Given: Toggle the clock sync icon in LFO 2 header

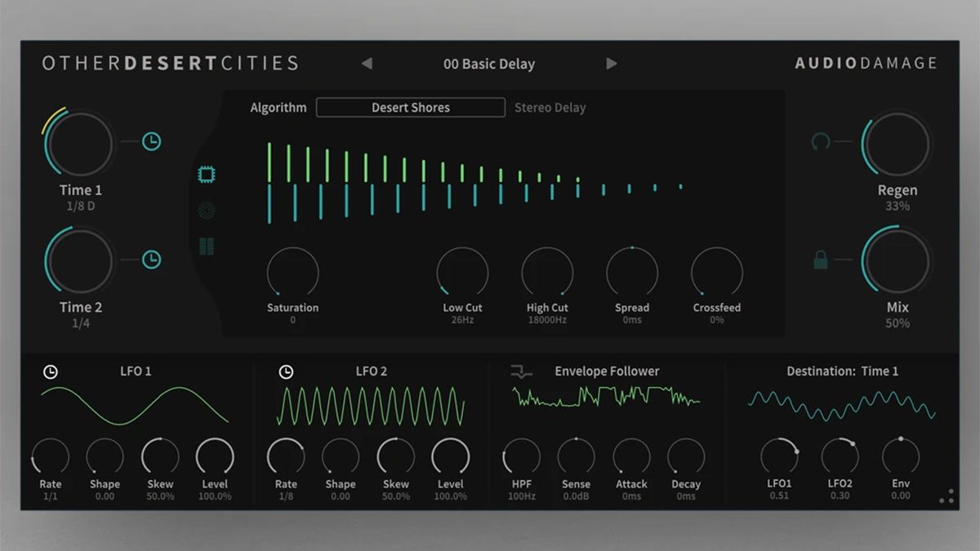Looking at the screenshot, I should coord(286,371).
